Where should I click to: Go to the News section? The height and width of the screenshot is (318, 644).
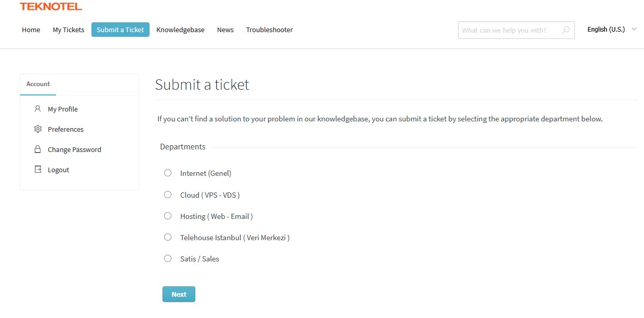click(225, 30)
